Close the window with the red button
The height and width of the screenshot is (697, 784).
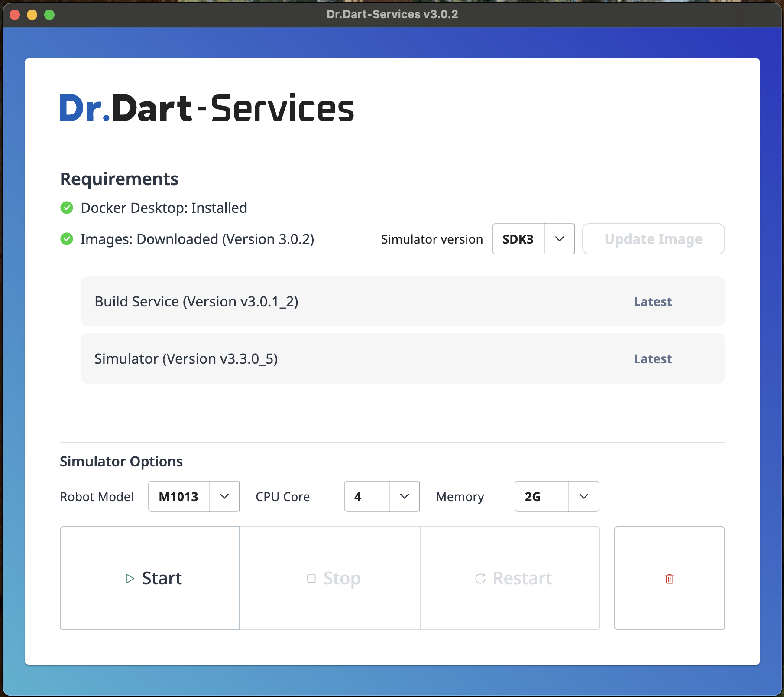click(15, 15)
